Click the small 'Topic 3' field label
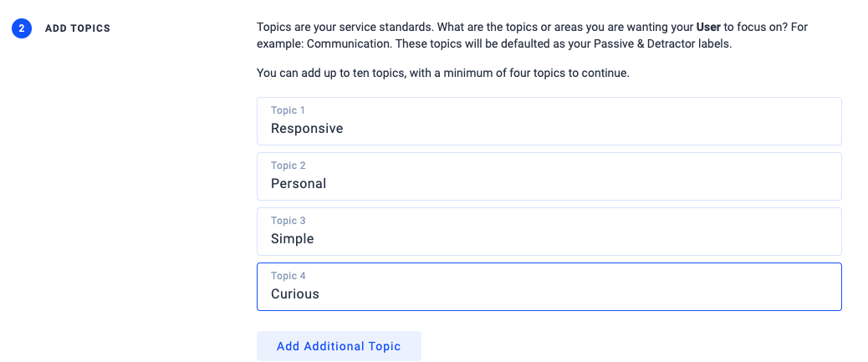868x362 pixels. pyautogui.click(x=288, y=221)
